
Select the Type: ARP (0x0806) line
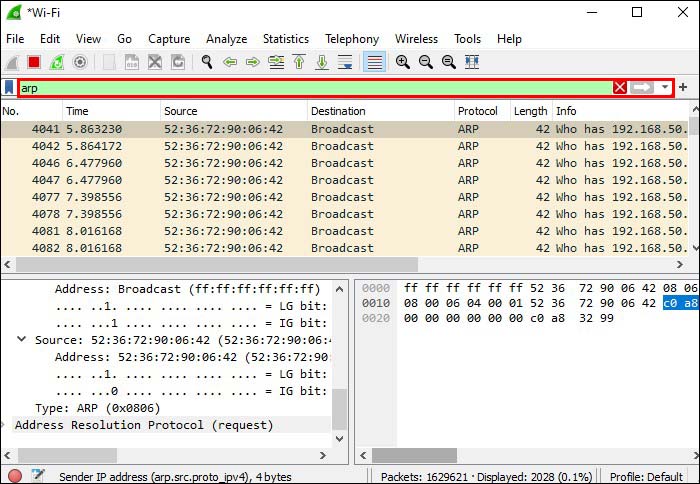[97, 408]
